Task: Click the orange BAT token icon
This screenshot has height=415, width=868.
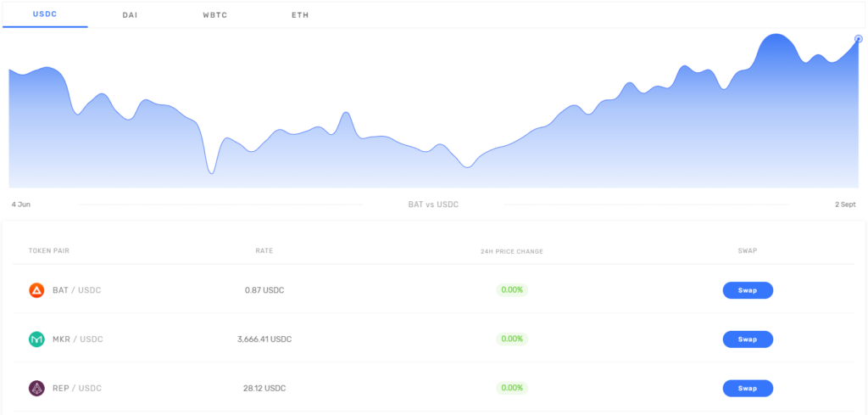Action: click(x=36, y=290)
